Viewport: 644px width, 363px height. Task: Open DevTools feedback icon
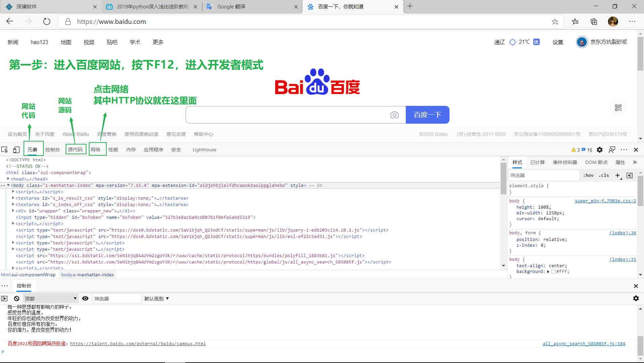[612, 150]
